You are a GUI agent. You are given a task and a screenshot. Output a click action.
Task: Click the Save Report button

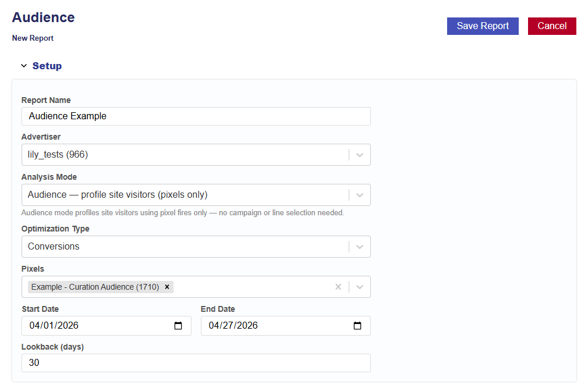pyautogui.click(x=483, y=26)
